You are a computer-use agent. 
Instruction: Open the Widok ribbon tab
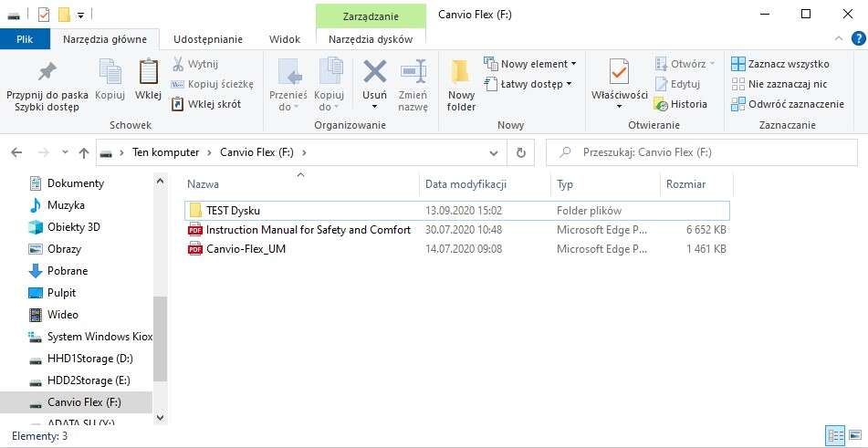[x=285, y=39]
